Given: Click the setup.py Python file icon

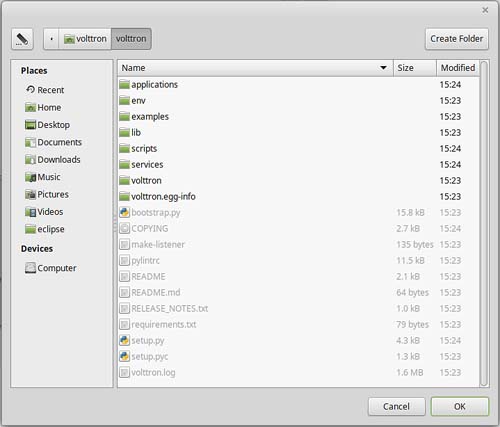Looking at the screenshot, I should click(x=124, y=340).
